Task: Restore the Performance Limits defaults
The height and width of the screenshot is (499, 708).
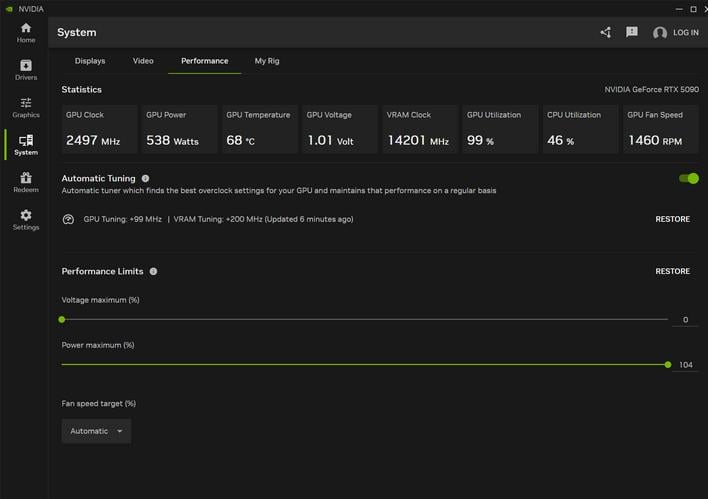Action: click(672, 271)
